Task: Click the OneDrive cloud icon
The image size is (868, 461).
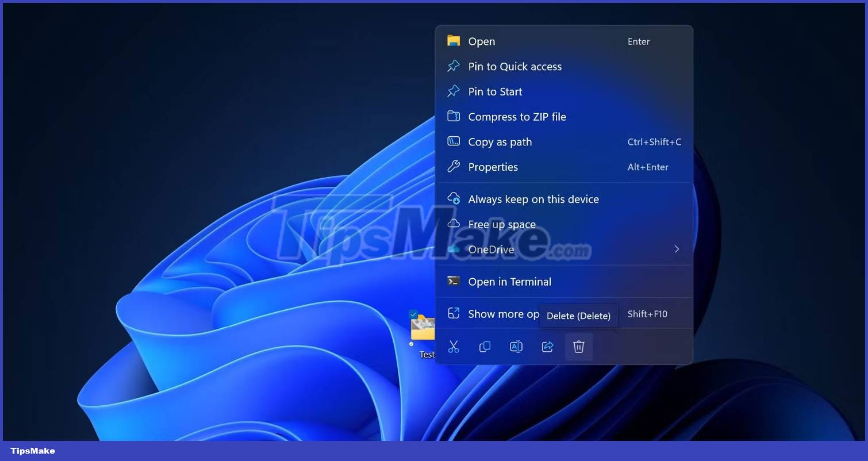Action: [x=454, y=249]
